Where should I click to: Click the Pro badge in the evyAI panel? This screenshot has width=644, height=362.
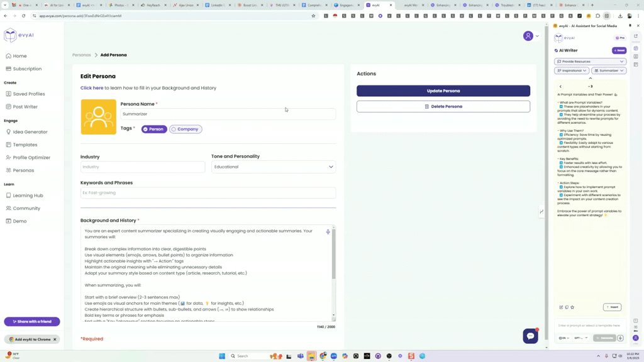pyautogui.click(x=621, y=38)
